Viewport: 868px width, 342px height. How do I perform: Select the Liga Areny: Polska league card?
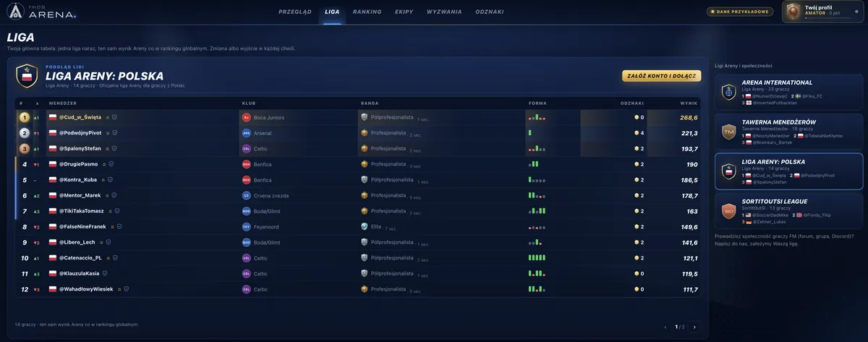788,171
